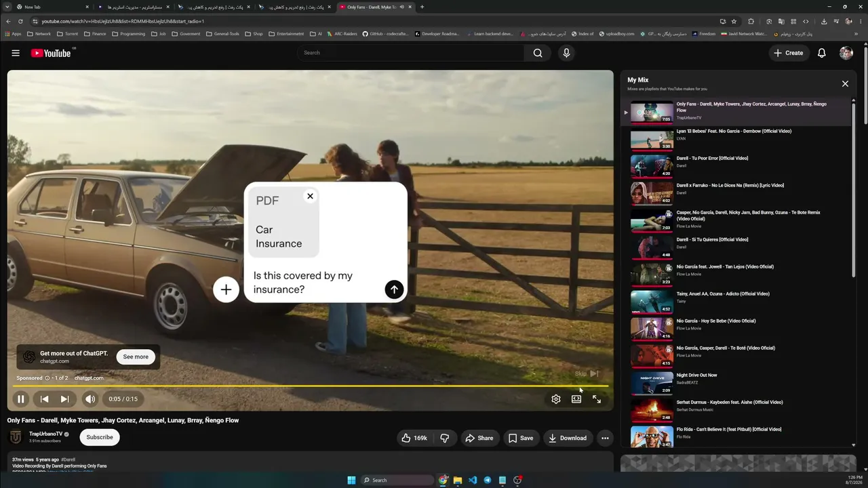Pause the video with the pause button
868x488 pixels.
click(x=21, y=399)
